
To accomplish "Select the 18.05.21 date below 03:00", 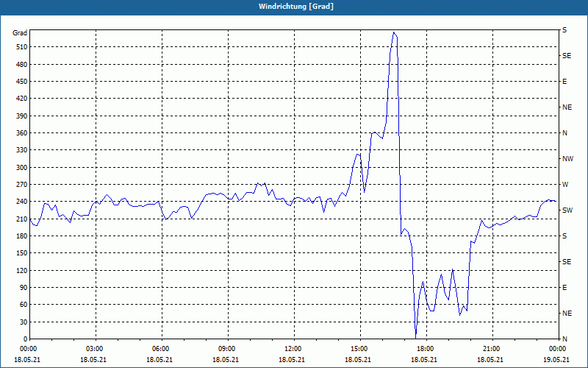I will (x=93, y=359).
